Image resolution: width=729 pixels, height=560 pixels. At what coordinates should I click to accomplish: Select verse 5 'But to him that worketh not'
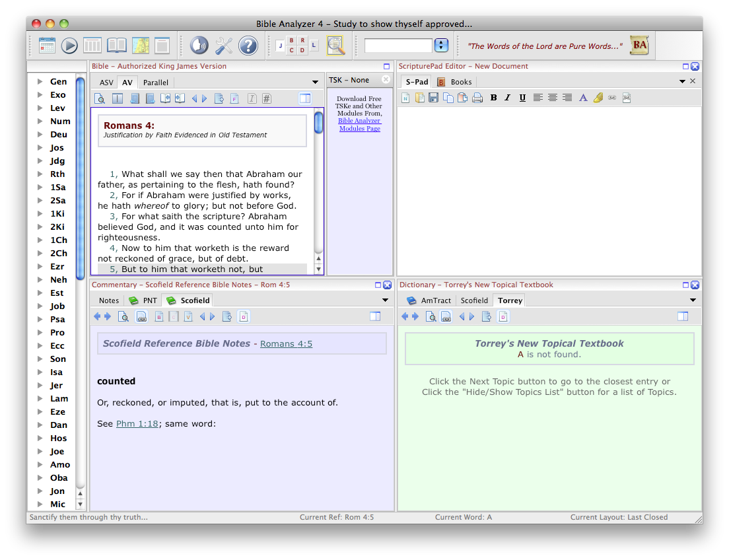pos(203,269)
